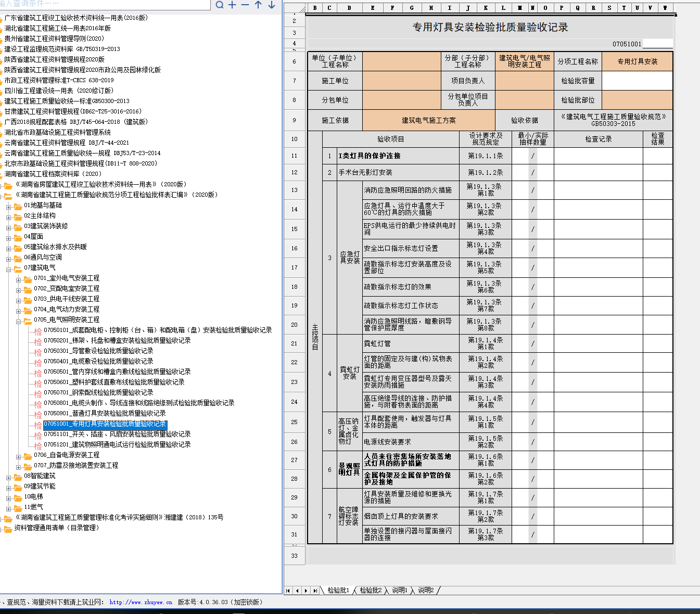Image resolution: width=700 pixels, height=614 pixels.
Task: Jump to the first sheet using the first-sheet arrow
Action: pos(288,591)
